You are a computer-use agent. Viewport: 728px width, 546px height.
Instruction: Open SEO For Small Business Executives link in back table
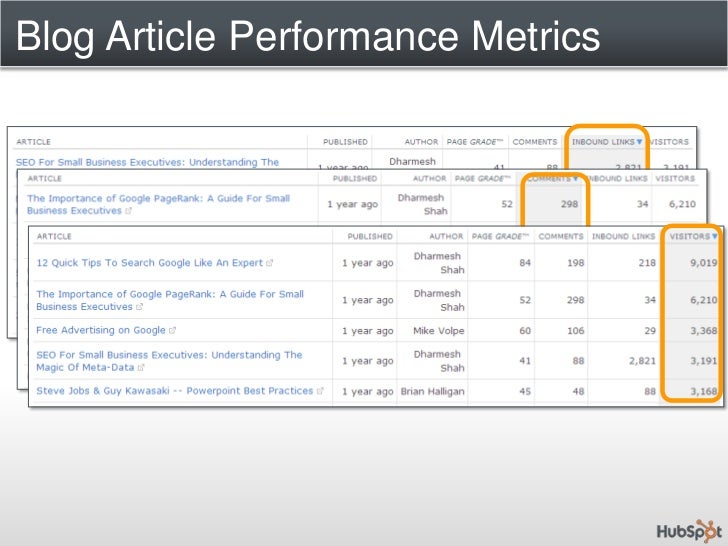click(147, 162)
